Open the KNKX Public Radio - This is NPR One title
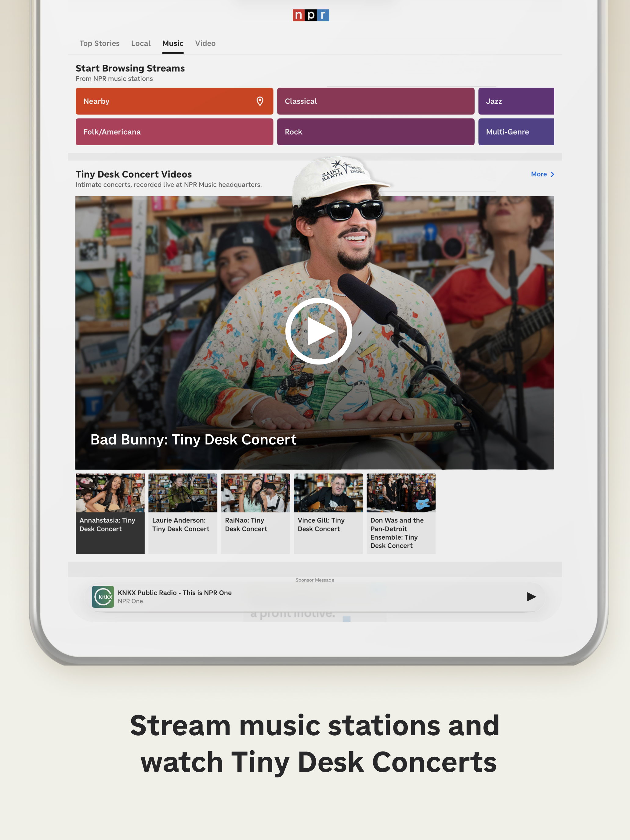The height and width of the screenshot is (840, 630). [x=175, y=593]
